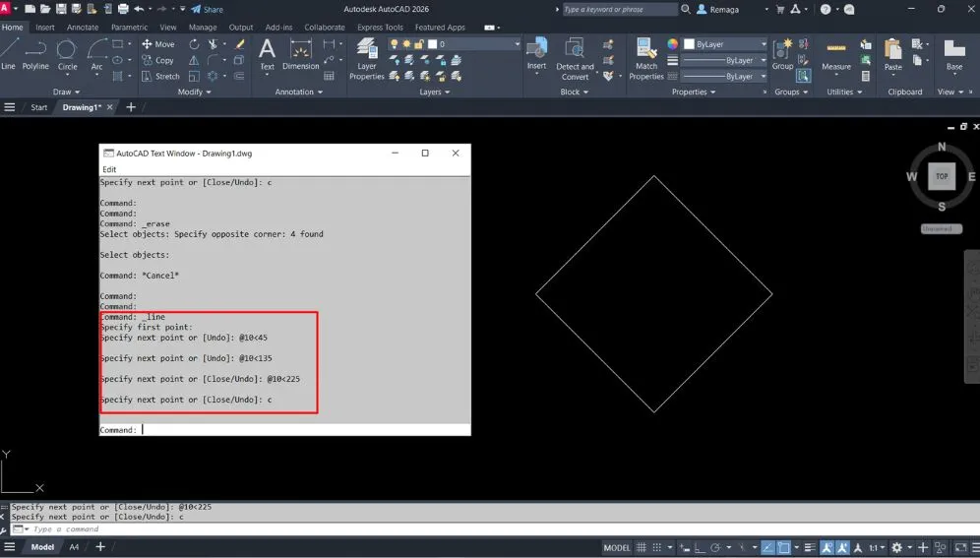Click the Dimension tool

(301, 54)
